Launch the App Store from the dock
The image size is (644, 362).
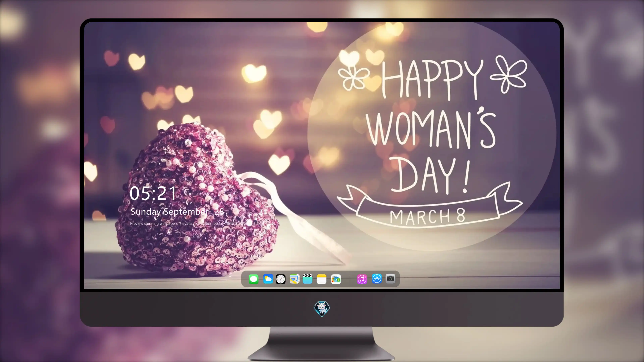377,279
